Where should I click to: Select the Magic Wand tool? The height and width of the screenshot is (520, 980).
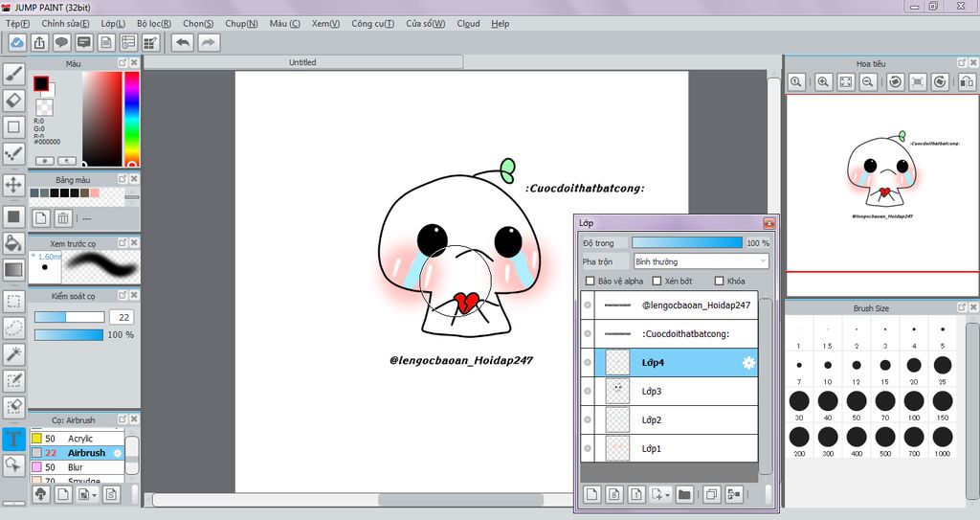coord(14,354)
